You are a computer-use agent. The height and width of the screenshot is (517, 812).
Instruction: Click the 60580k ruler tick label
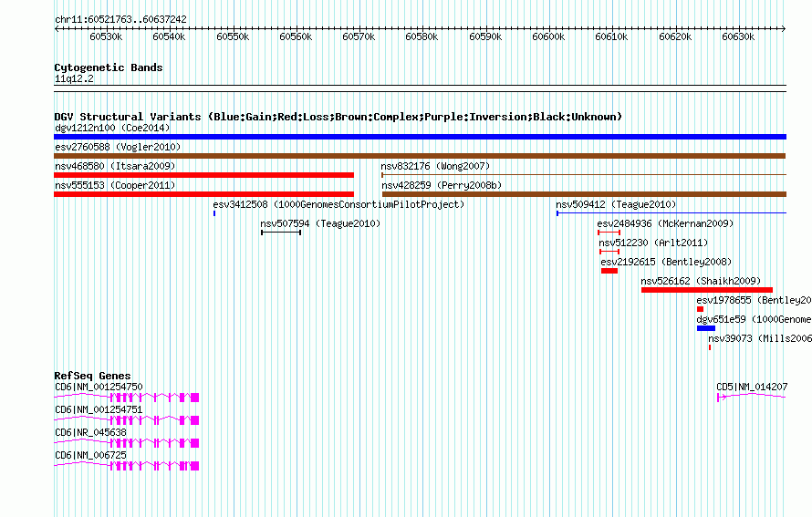coord(422,36)
